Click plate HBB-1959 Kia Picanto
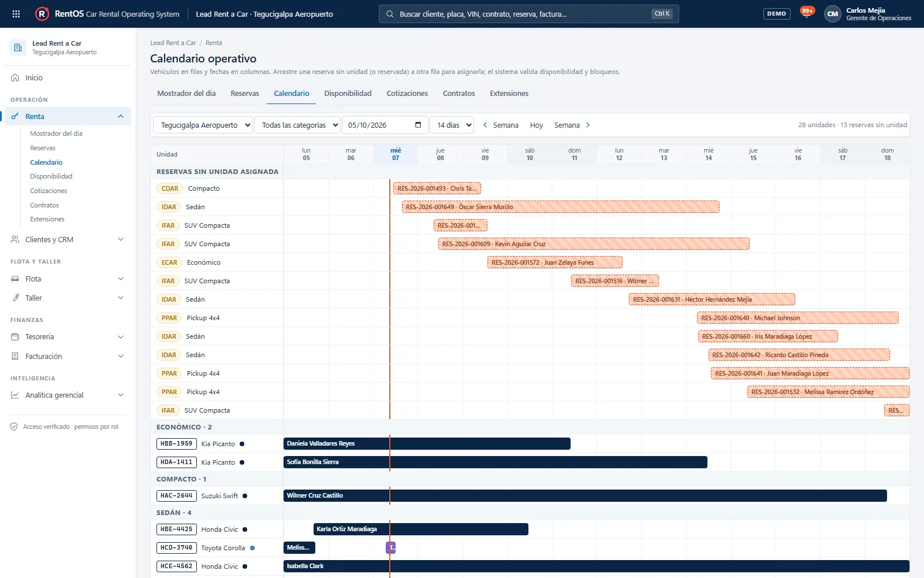This screenshot has width=924, height=578. click(176, 444)
